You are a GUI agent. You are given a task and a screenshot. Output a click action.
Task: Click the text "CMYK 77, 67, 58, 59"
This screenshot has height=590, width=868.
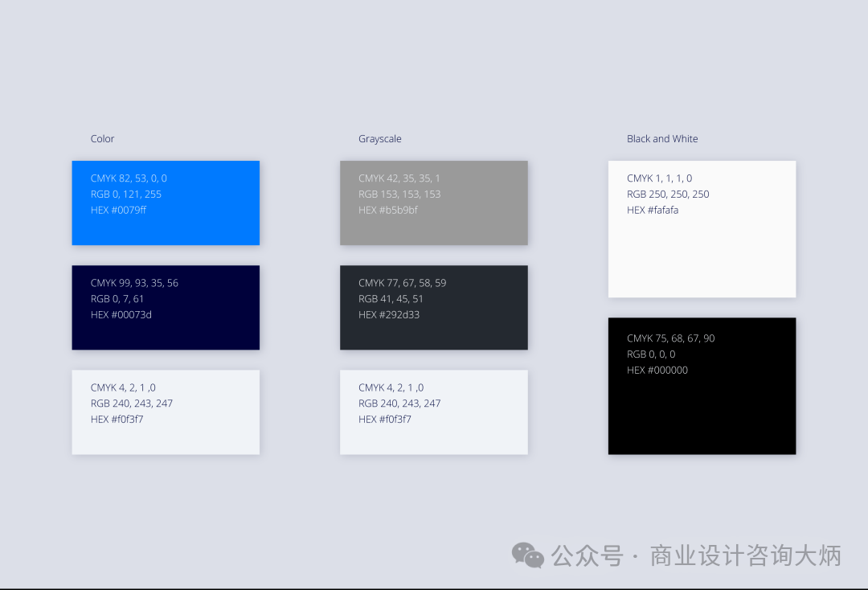(x=402, y=283)
